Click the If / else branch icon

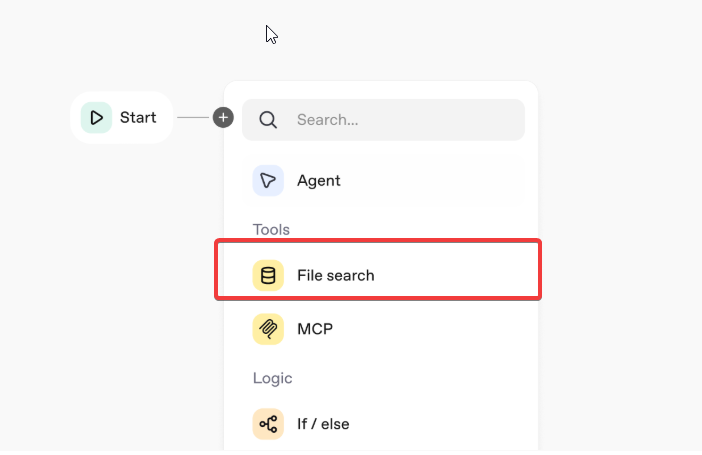coord(268,424)
